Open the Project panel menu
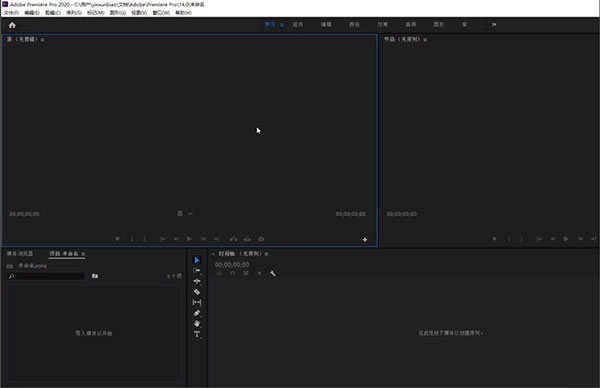Viewport: 600px width, 388px height. [83, 254]
